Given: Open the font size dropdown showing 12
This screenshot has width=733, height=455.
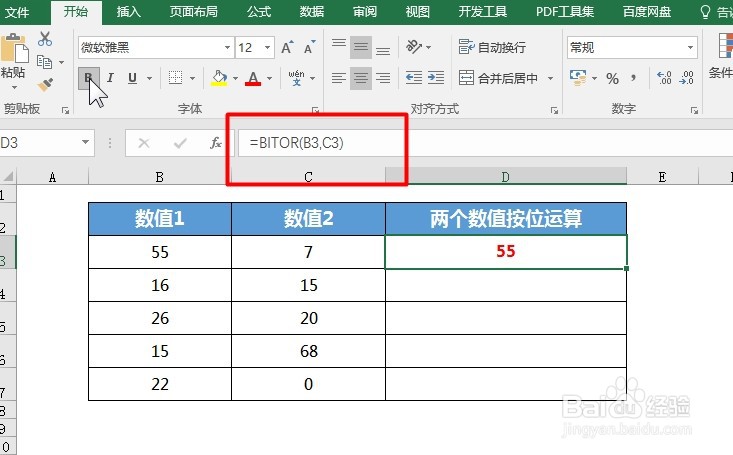Looking at the screenshot, I should tap(267, 47).
